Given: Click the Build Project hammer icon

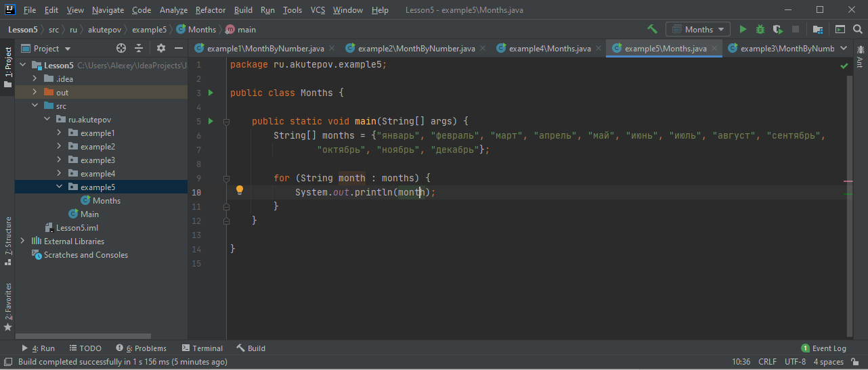Looking at the screenshot, I should tap(653, 29).
